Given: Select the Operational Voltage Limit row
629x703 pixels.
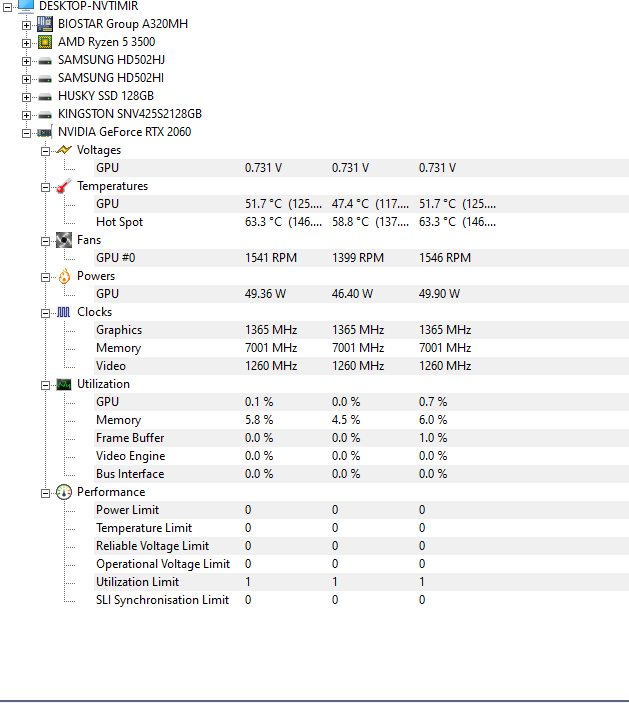Looking at the screenshot, I should (361, 564).
